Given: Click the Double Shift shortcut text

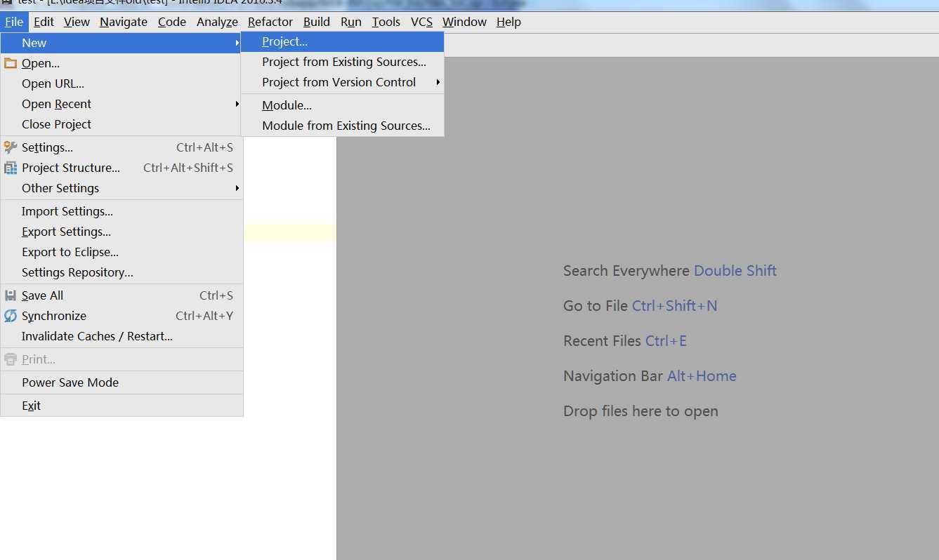Looking at the screenshot, I should (735, 271).
